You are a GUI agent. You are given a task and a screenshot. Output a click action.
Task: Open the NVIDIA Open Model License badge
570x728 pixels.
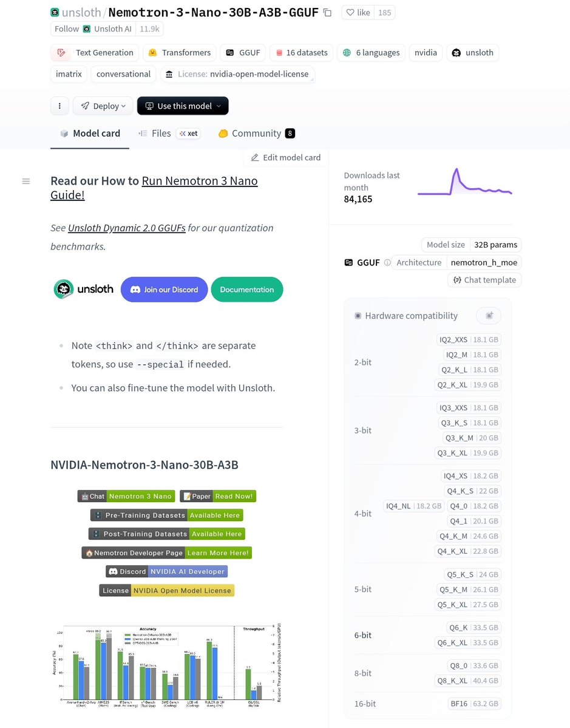167,591
